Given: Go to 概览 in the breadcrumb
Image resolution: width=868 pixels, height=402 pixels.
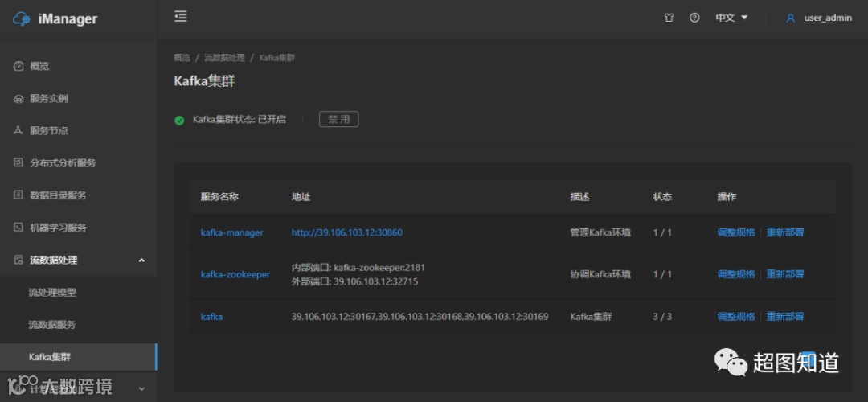Looking at the screenshot, I should tap(182, 58).
